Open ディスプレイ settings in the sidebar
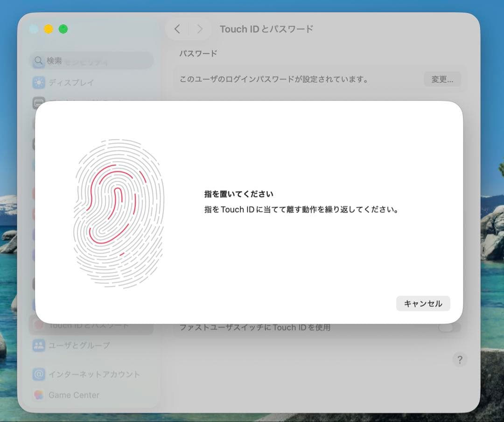 click(71, 83)
